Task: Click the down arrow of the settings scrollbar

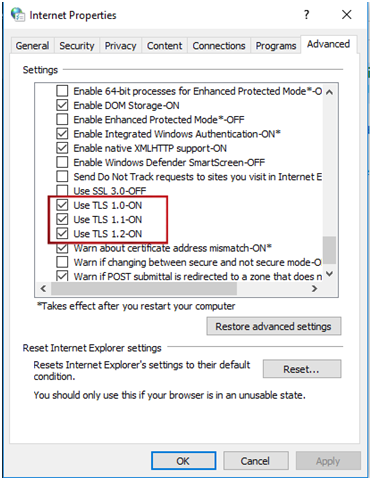Action: [329, 274]
